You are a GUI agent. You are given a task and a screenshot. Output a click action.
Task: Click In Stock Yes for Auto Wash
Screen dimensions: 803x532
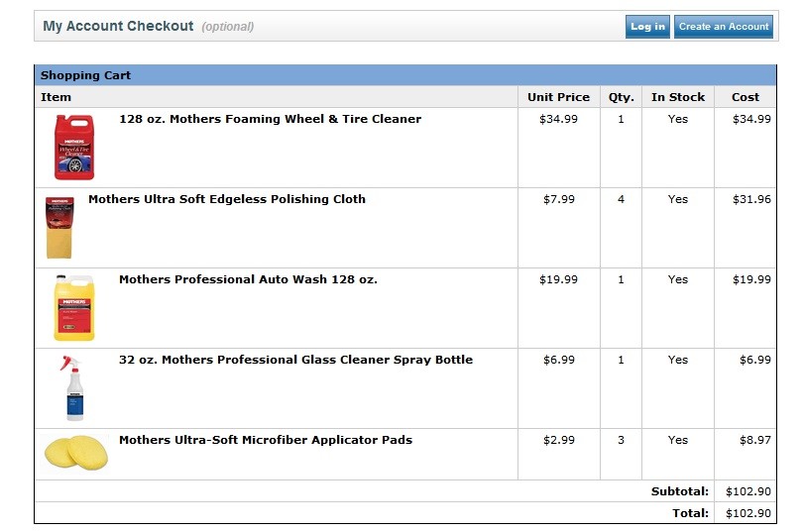(x=677, y=279)
